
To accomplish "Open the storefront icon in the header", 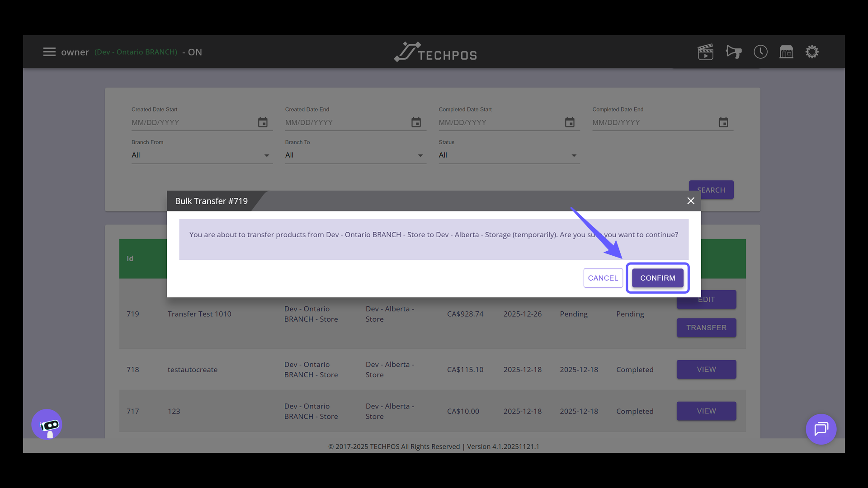I will click(787, 52).
